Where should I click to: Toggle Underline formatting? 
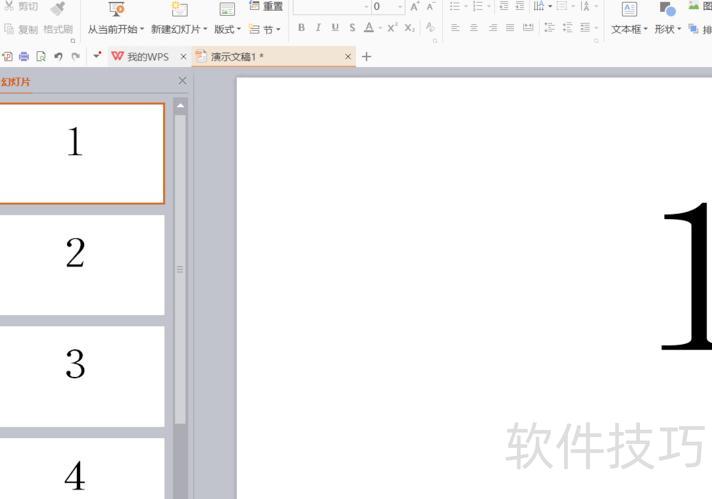click(x=335, y=28)
